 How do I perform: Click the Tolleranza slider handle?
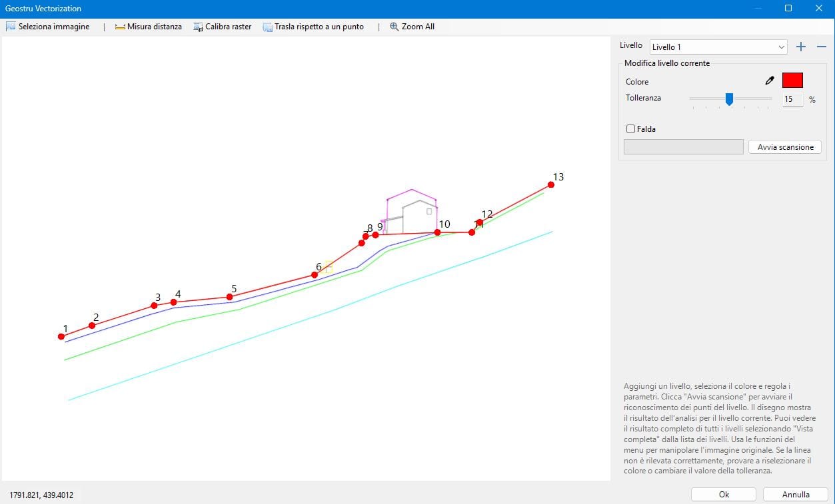(729, 99)
